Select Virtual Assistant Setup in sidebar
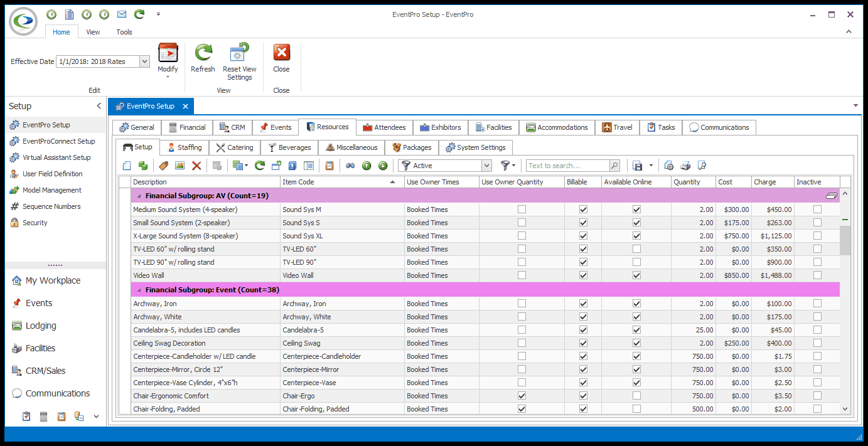 [56, 157]
